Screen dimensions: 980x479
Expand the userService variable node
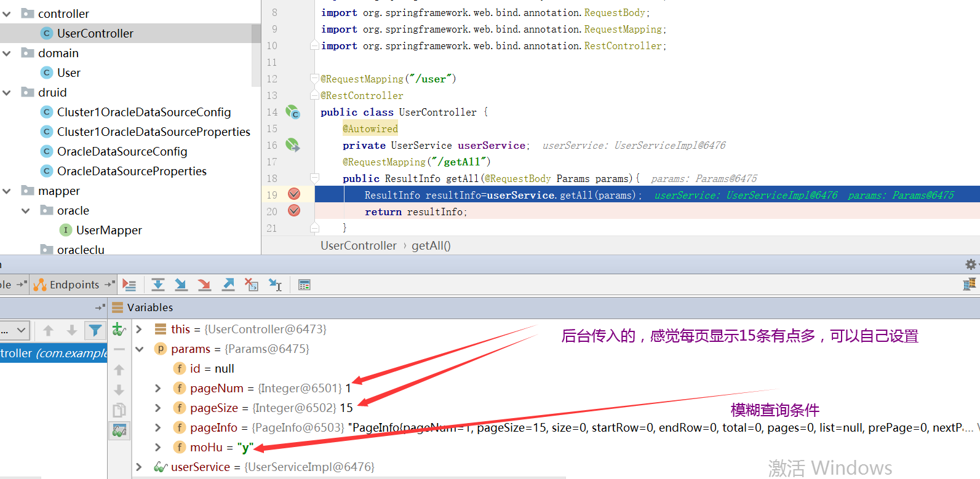point(140,467)
